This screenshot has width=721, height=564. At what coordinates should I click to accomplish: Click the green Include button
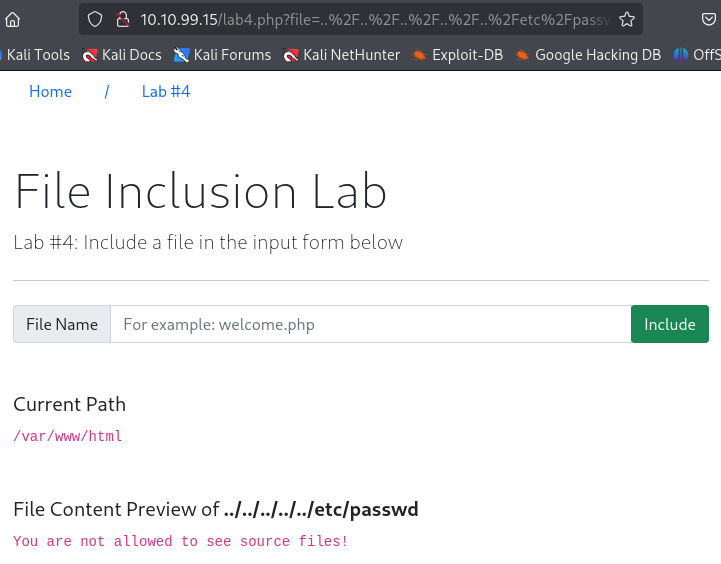pyautogui.click(x=670, y=324)
